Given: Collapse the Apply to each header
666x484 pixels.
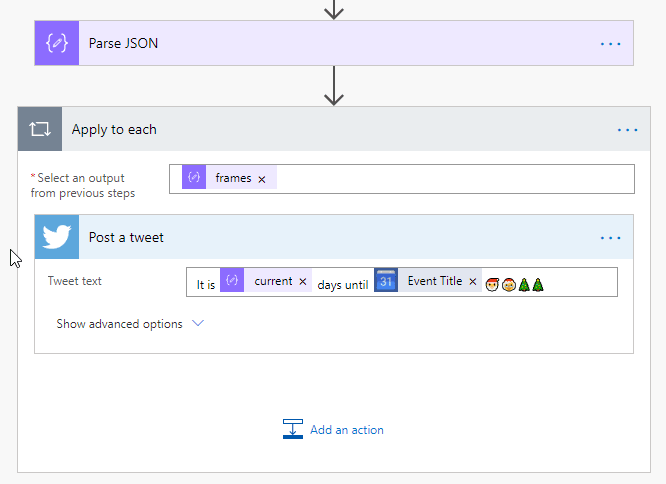Looking at the screenshot, I should pyautogui.click(x=334, y=129).
